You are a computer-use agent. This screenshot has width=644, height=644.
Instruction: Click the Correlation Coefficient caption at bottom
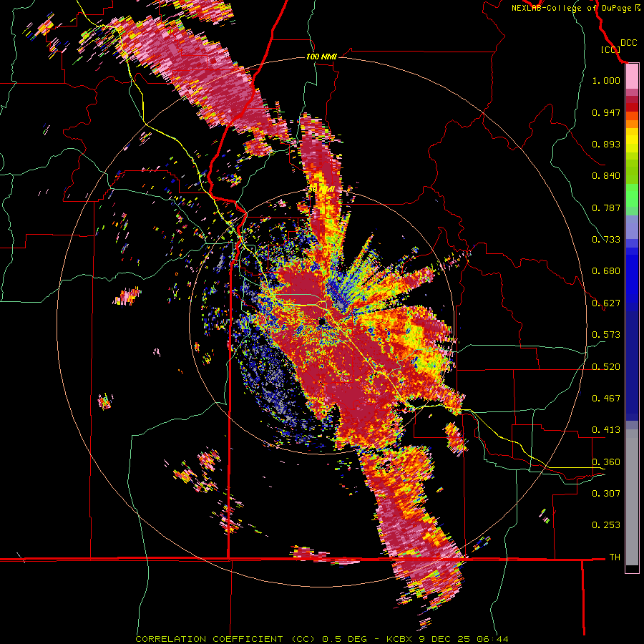click(322, 639)
